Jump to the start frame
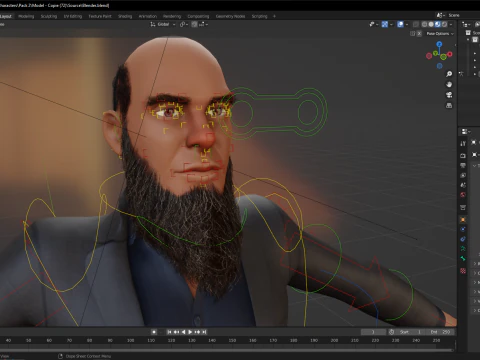Viewport: 480px width, 360px height. coord(169,332)
